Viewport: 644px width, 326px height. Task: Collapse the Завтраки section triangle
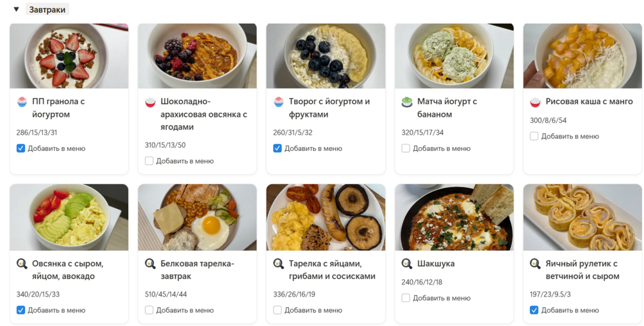(16, 10)
